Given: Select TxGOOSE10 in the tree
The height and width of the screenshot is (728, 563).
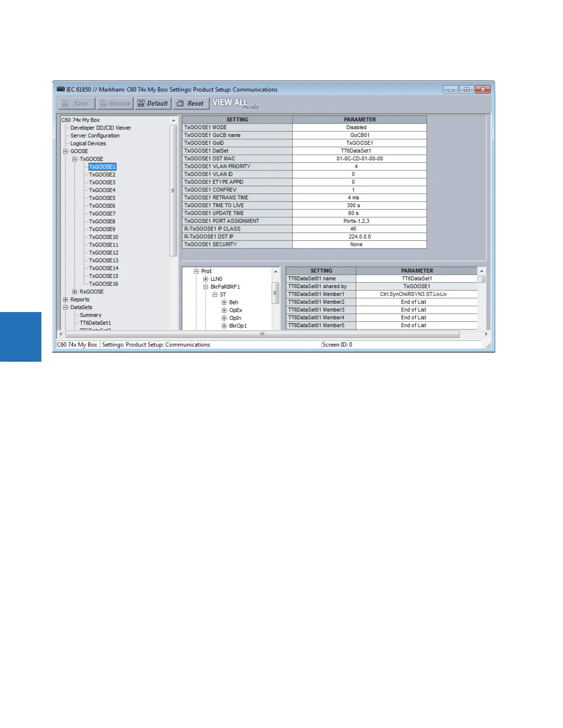Looking at the screenshot, I should click(x=103, y=237).
